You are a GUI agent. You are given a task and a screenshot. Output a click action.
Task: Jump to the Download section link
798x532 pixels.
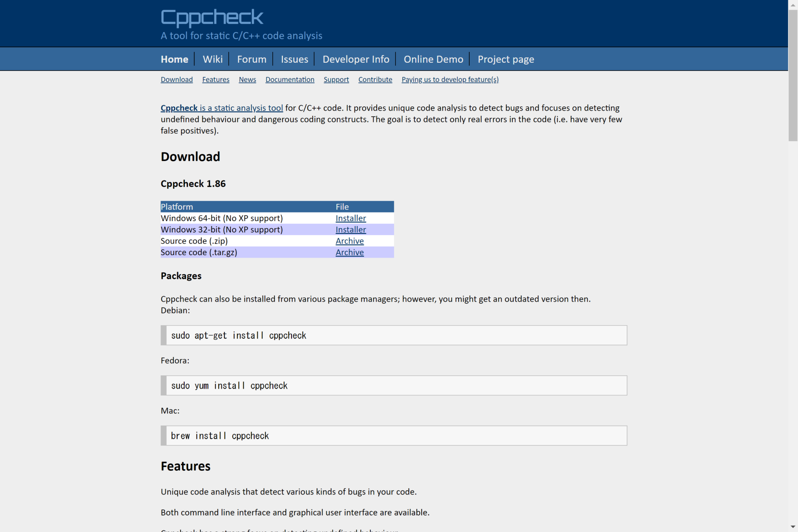pyautogui.click(x=177, y=79)
